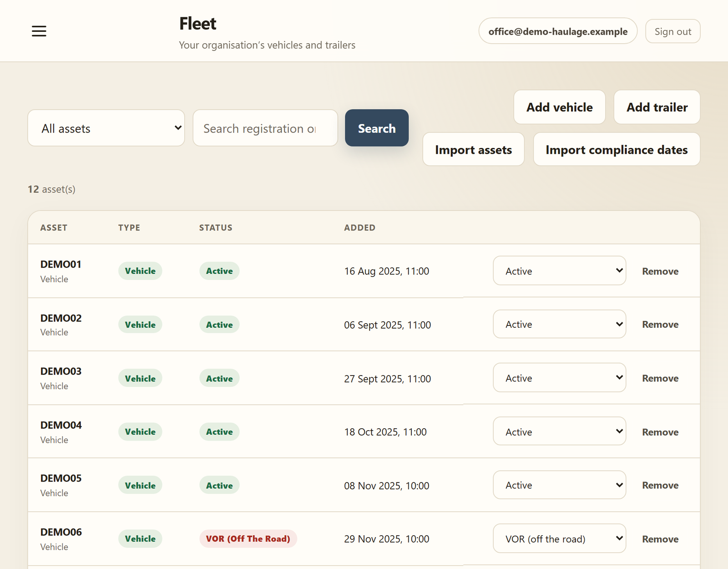Screen dimensions: 728x569
Task: Click the Fleet page heading
Action: point(198,24)
